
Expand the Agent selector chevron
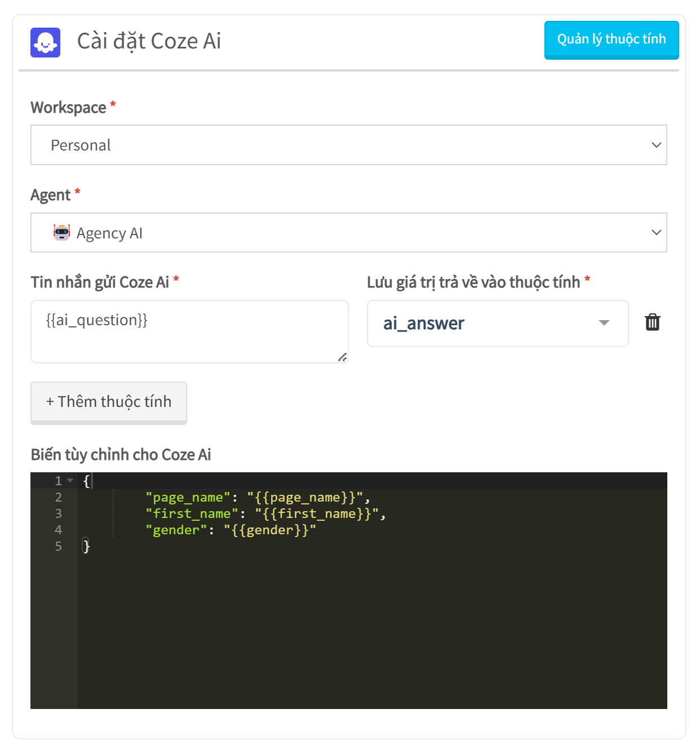(656, 232)
